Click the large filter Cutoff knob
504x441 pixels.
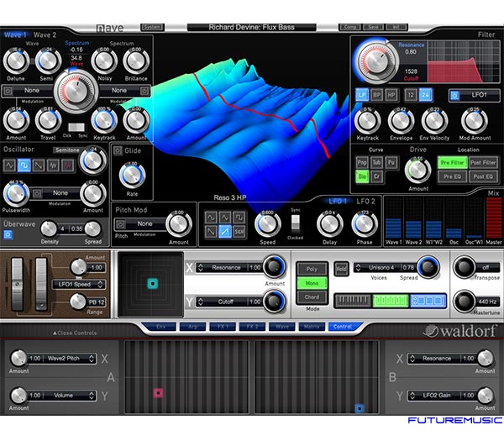tap(376, 60)
